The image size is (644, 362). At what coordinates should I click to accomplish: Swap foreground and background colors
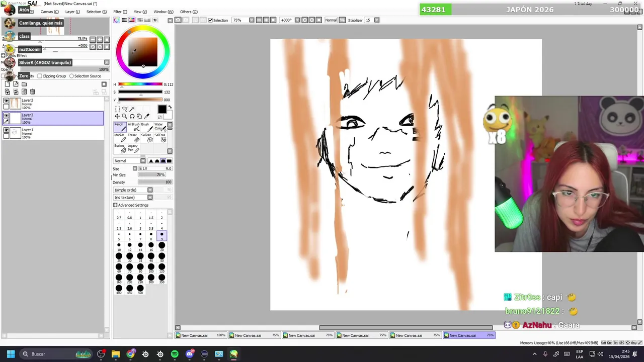pyautogui.click(x=170, y=108)
